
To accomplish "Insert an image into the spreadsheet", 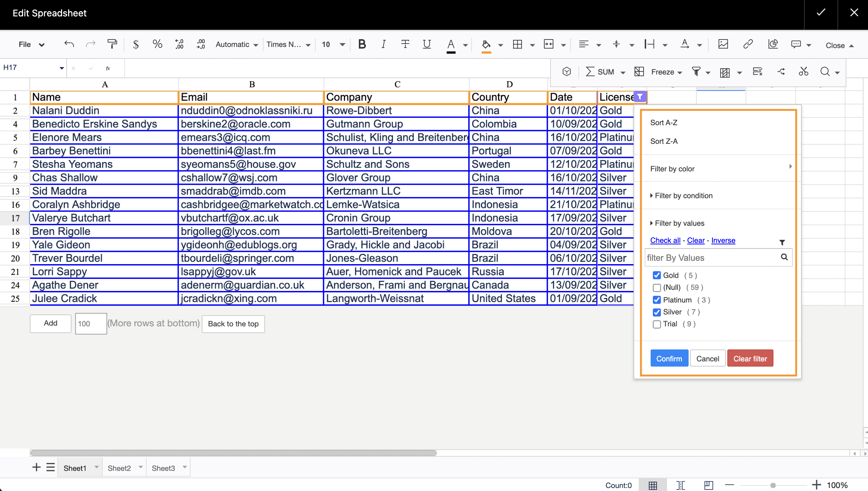I will click(x=723, y=44).
